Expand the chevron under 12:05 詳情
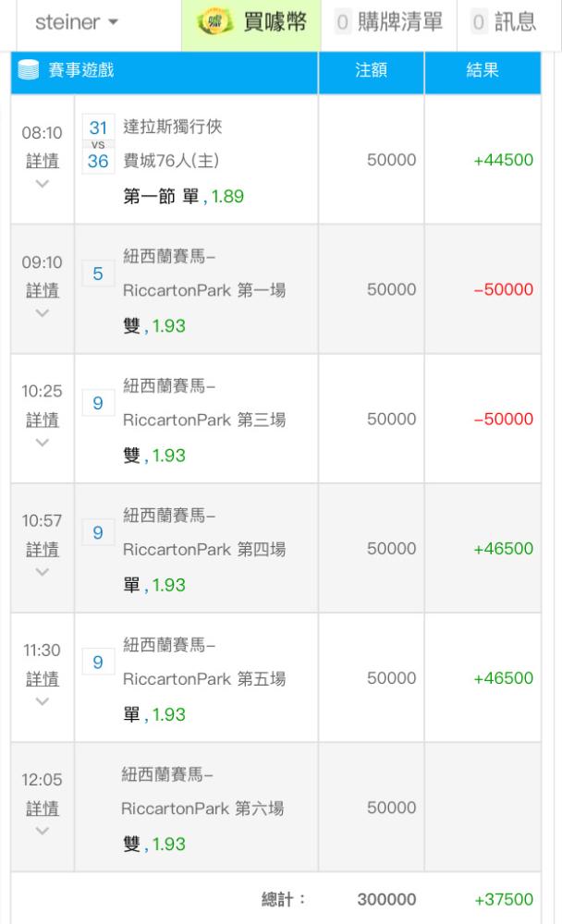 42,831
